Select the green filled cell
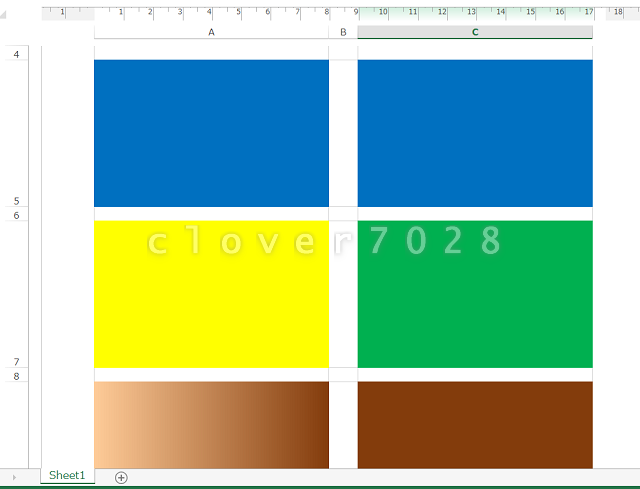The height and width of the screenshot is (489, 640). coord(474,294)
